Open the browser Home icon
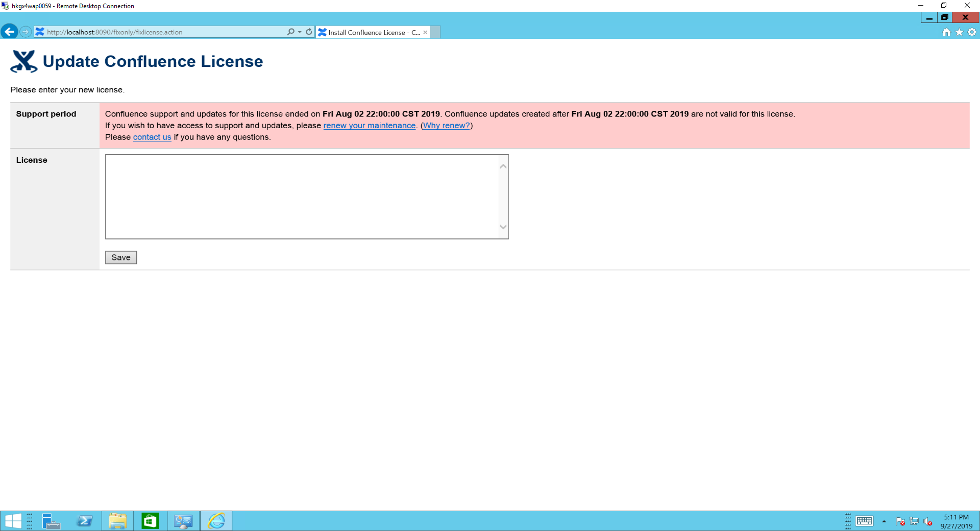Screen dimensions: 980x531 click(946, 32)
